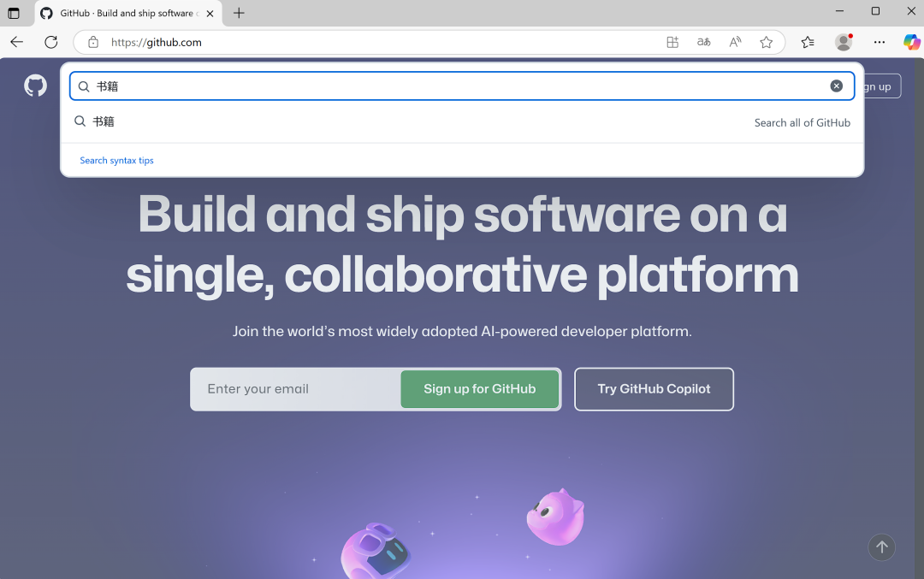Screen dimensions: 924x579
Task: Open the browser profile avatar
Action: (x=844, y=42)
